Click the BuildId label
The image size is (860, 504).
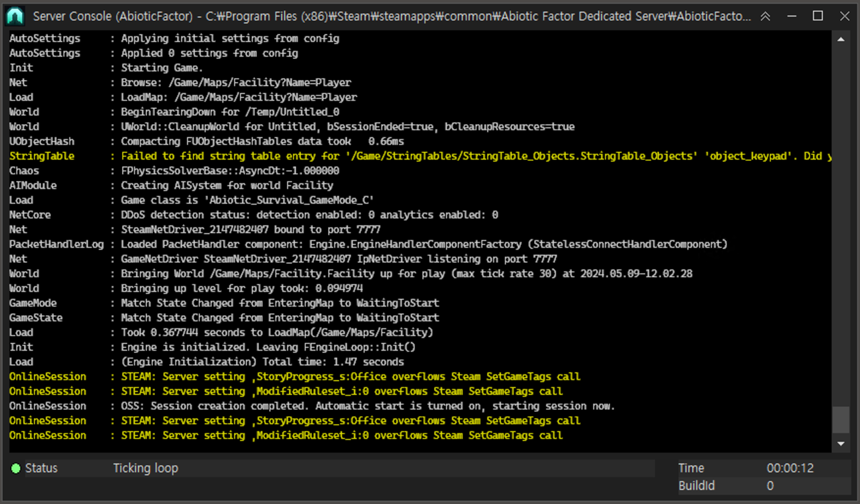coord(697,486)
